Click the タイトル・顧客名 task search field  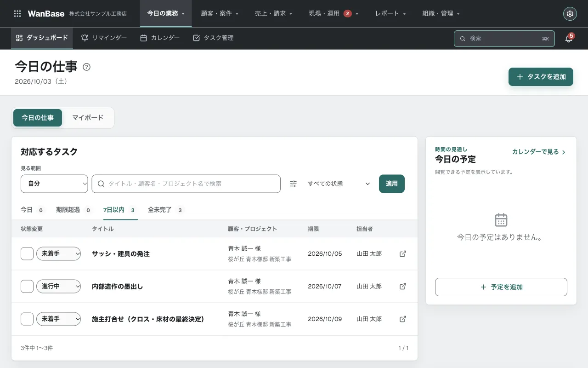[186, 184]
